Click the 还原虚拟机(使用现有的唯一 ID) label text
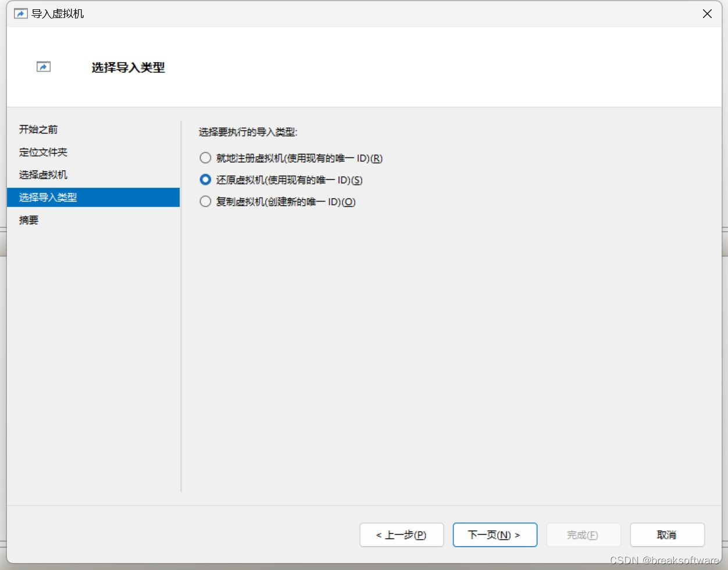728x570 pixels. click(289, 180)
